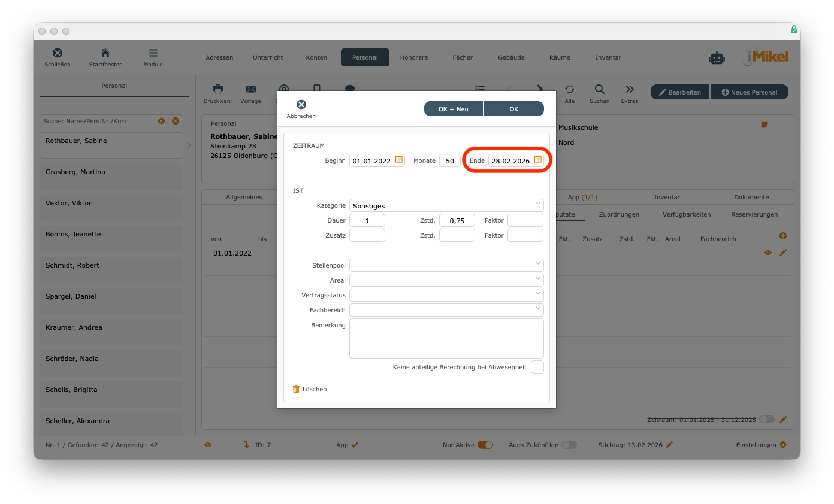Image resolution: width=834 pixels, height=504 pixels.
Task: Click the robot assistant icon
Action: pyautogui.click(x=717, y=58)
